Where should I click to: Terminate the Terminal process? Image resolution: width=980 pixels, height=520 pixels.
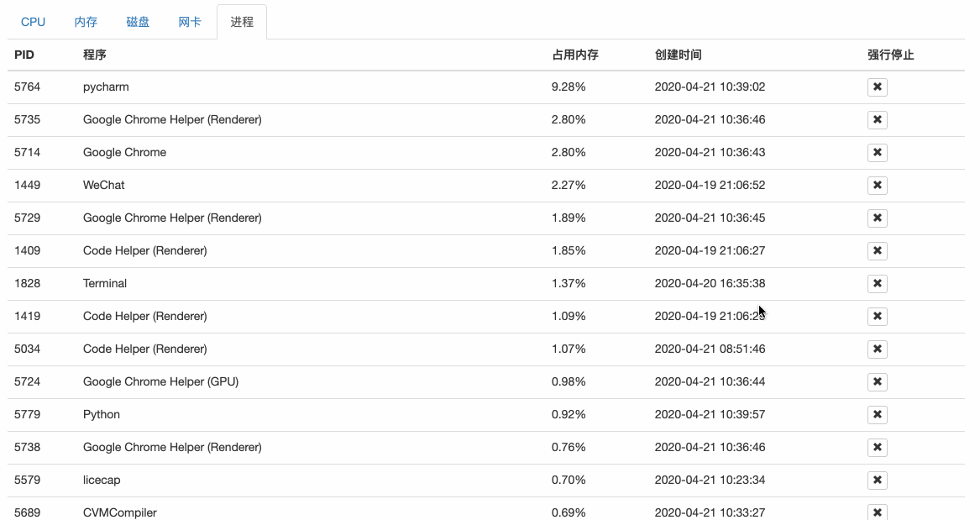click(x=877, y=284)
